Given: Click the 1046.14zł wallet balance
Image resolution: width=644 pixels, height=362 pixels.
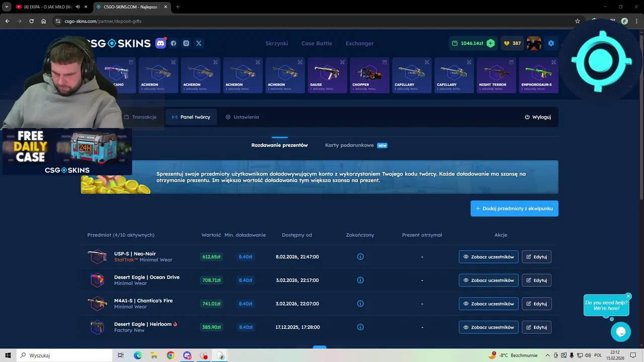Looking at the screenshot, I should 467,43.
